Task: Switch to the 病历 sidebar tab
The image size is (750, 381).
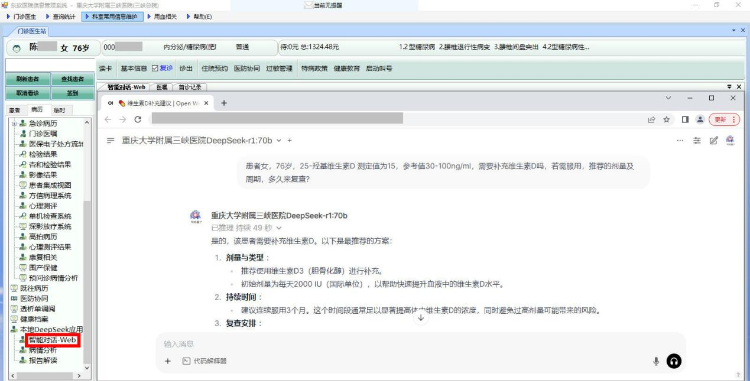Action: click(37, 109)
